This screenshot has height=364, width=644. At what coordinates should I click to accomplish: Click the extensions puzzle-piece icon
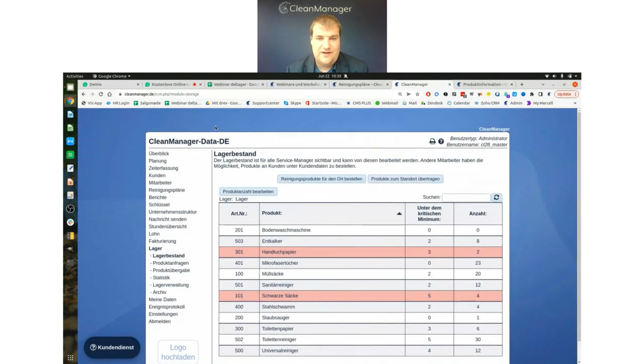tap(532, 94)
